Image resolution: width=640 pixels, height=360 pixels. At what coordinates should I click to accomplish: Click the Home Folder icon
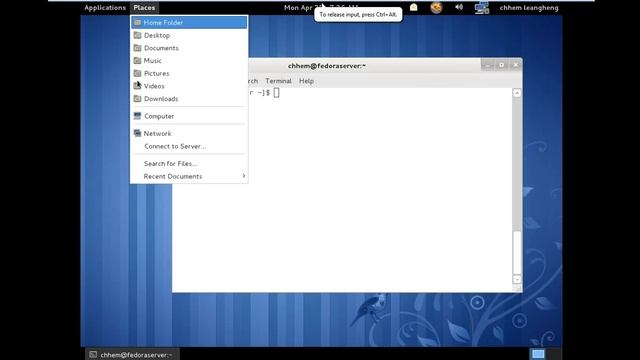[138, 22]
